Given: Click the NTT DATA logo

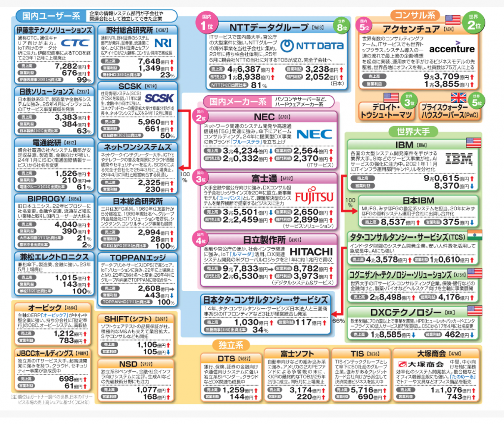Looking at the screenshot, I should pos(313,46).
